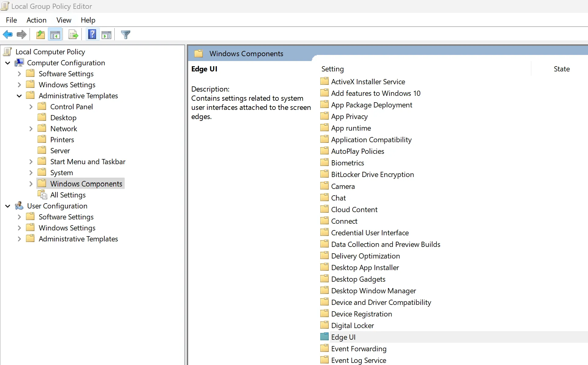This screenshot has width=588, height=365.
Task: Open the Action menu
Action: click(x=36, y=20)
